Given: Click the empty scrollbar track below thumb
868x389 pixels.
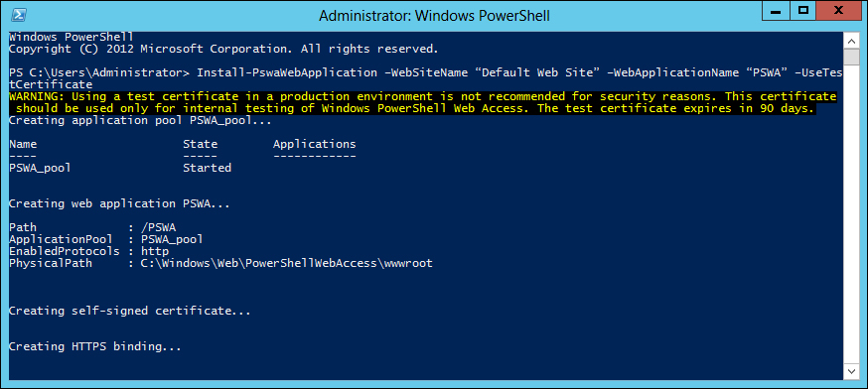Looking at the screenshot, I should pos(851,214).
